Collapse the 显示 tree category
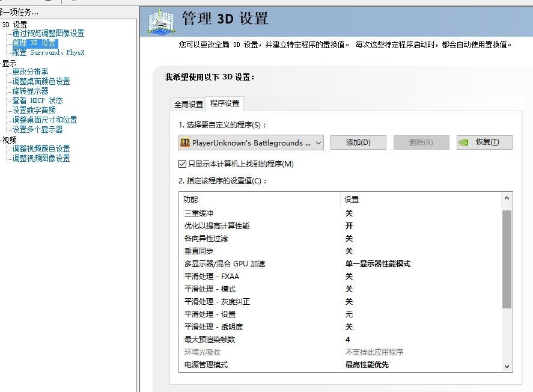This screenshot has height=392, width=533. (x=9, y=64)
